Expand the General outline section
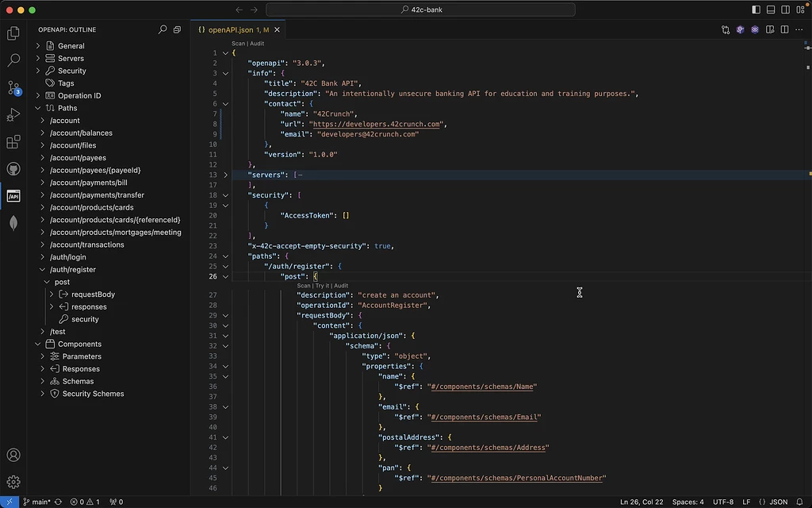812x508 pixels. pos(38,45)
